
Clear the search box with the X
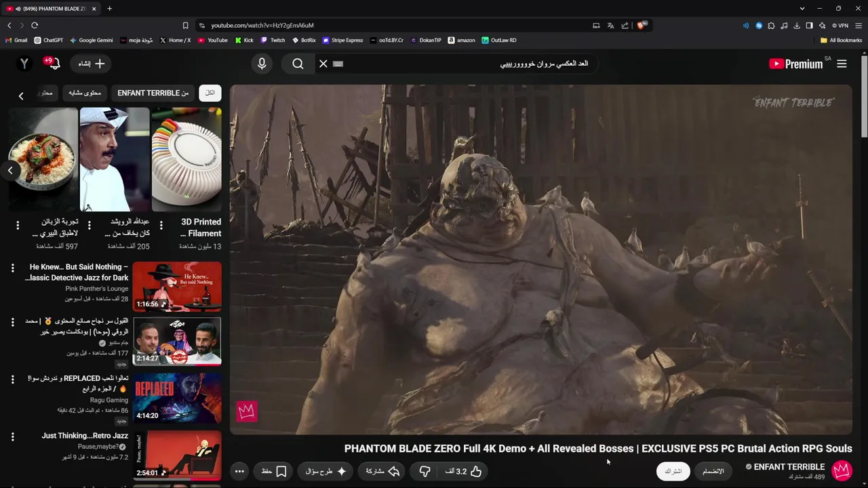[323, 64]
